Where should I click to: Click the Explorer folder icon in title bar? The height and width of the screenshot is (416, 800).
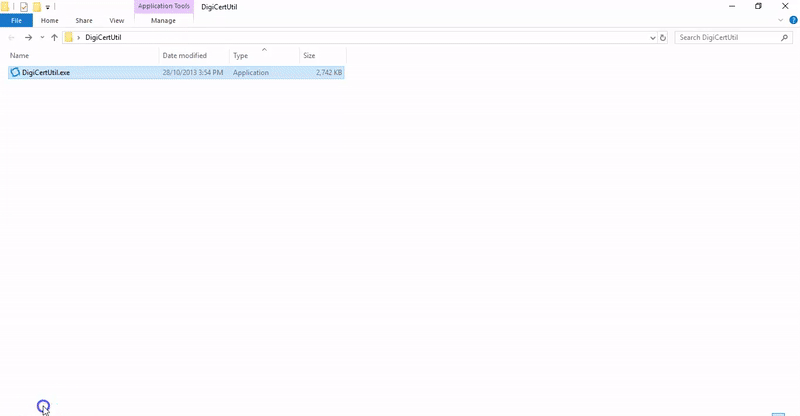click(5, 7)
